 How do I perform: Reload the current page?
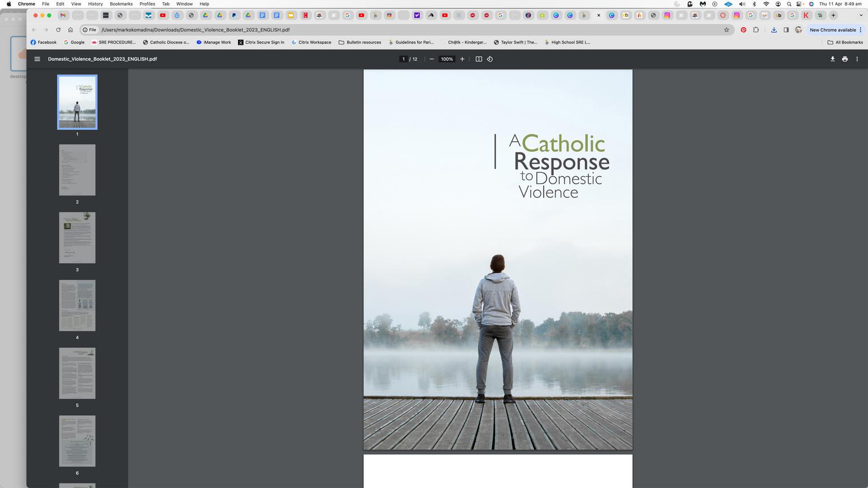click(58, 30)
